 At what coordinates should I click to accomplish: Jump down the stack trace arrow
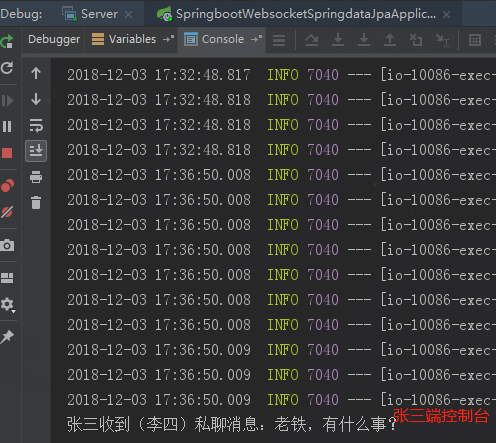[x=36, y=99]
